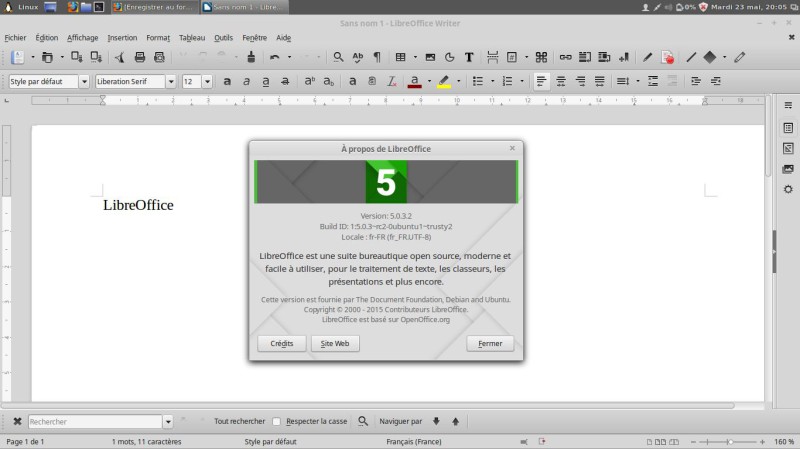This screenshot has height=449, width=800.
Task: Click the Undo arrow icon
Action: click(x=274, y=57)
